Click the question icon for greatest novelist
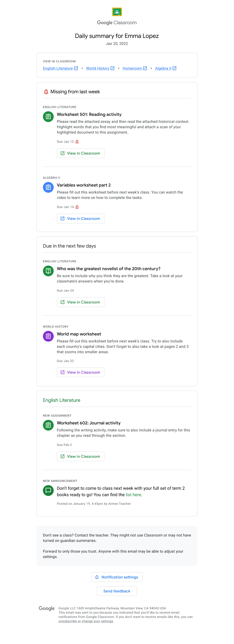 click(x=48, y=271)
